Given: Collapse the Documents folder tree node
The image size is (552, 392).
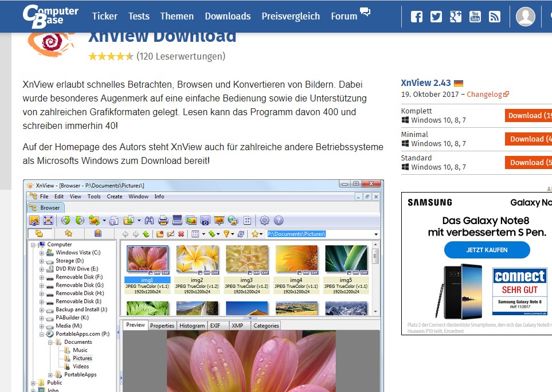Looking at the screenshot, I should 50,342.
